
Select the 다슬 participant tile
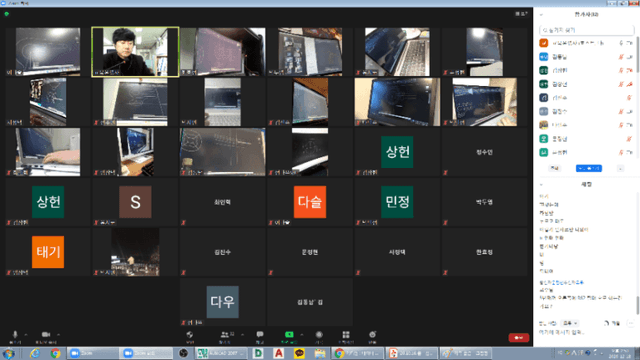310,202
